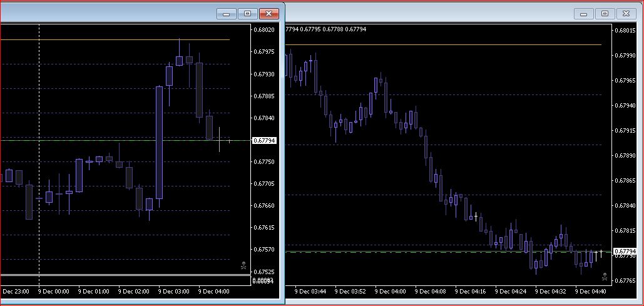Viewport: 644px width, 306px height.
Task: Close the left chart window
Action: [268, 13]
